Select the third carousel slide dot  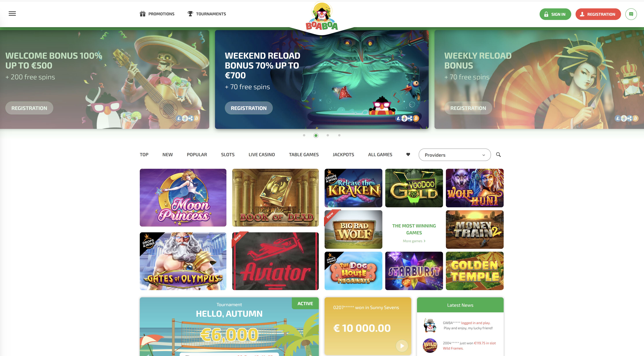pyautogui.click(x=328, y=135)
